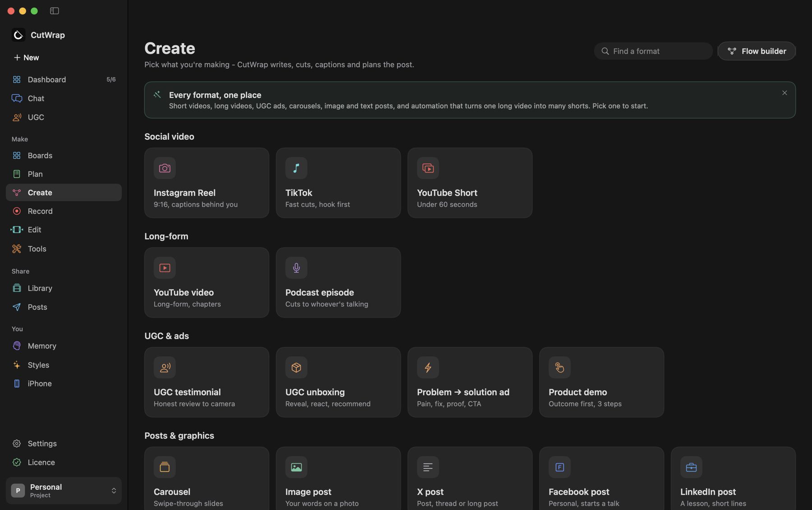Image resolution: width=812 pixels, height=510 pixels.
Task: Click the Facebook post icon
Action: (560, 467)
